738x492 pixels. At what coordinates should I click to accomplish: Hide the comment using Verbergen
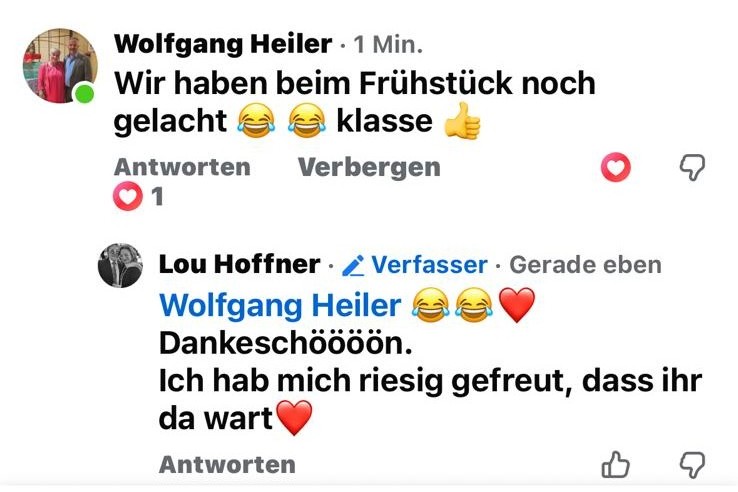369,167
